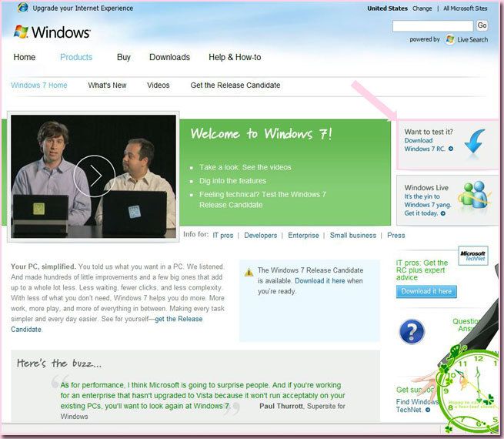Open the Developers info link
504x439 pixels.
tap(260, 236)
